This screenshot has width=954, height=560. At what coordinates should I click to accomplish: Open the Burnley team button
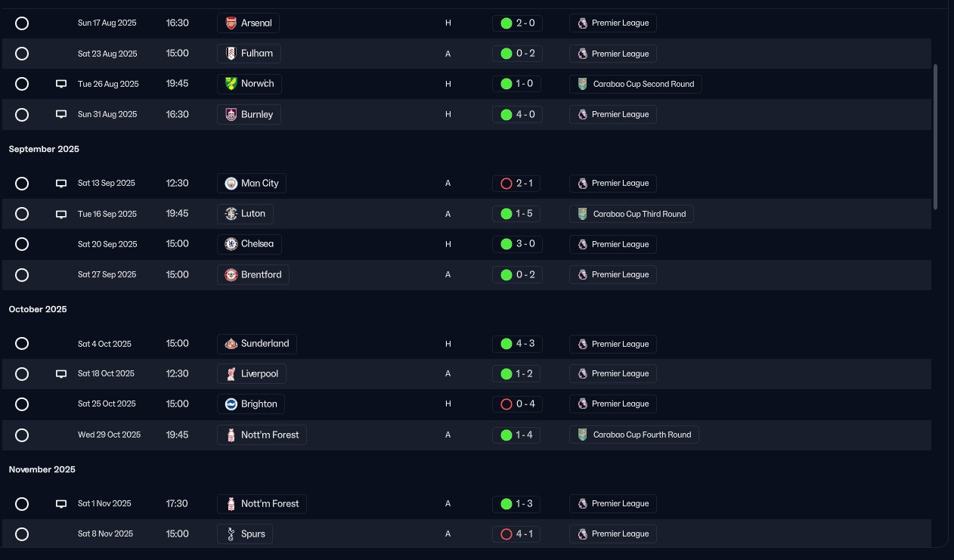(249, 114)
